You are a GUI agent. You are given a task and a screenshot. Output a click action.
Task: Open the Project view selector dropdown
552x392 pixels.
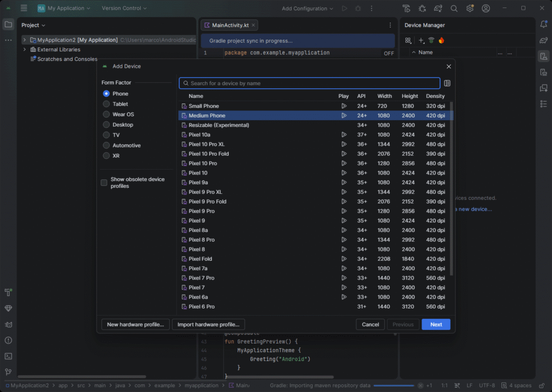coord(33,25)
